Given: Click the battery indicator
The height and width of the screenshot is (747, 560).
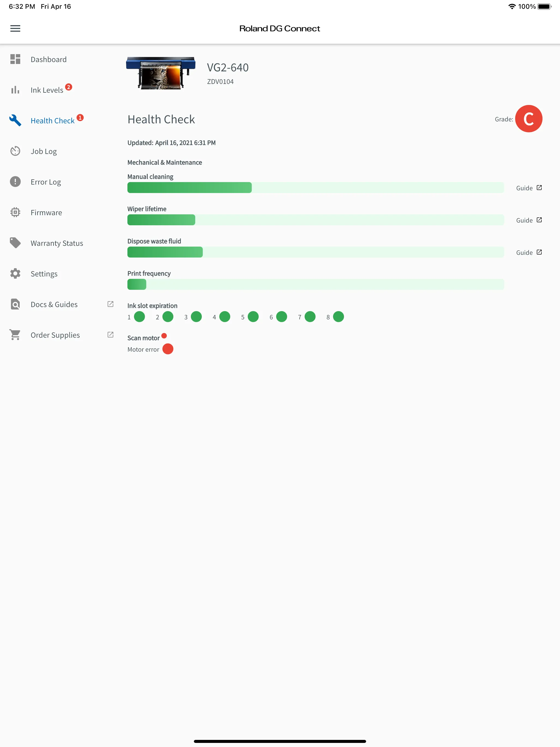Looking at the screenshot, I should point(544,6).
